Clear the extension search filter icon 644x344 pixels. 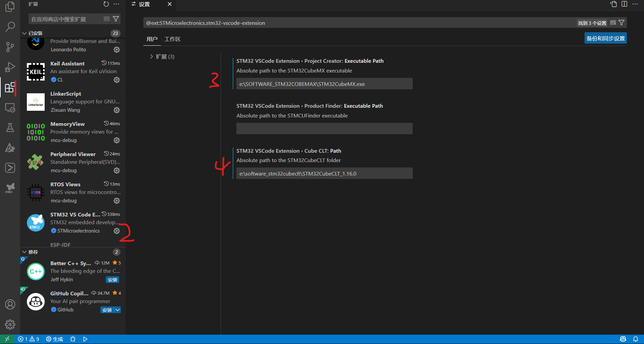click(106, 19)
